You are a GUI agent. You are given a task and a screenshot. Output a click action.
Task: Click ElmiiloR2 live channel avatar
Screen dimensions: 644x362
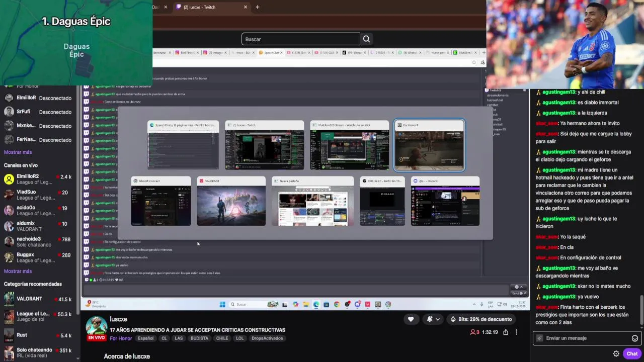(x=9, y=179)
